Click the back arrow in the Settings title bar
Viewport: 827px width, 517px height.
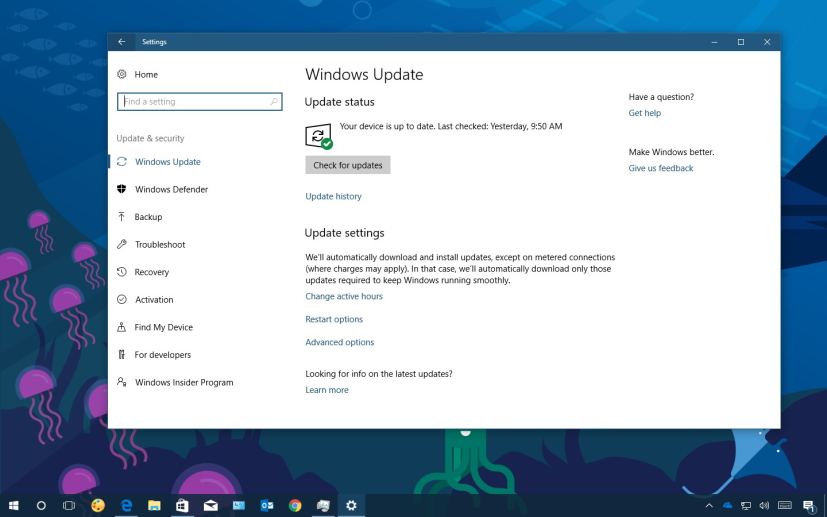coord(122,42)
